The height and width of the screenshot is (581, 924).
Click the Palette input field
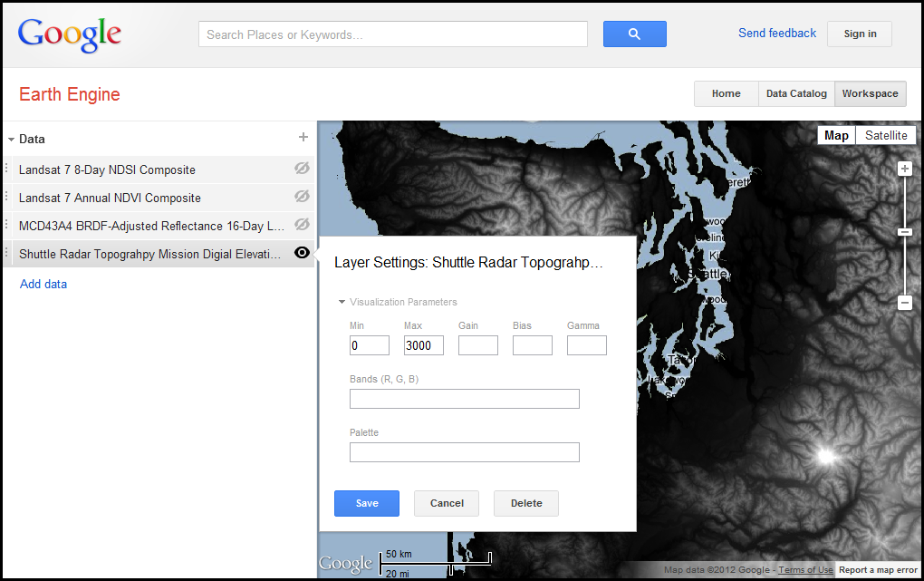click(465, 452)
